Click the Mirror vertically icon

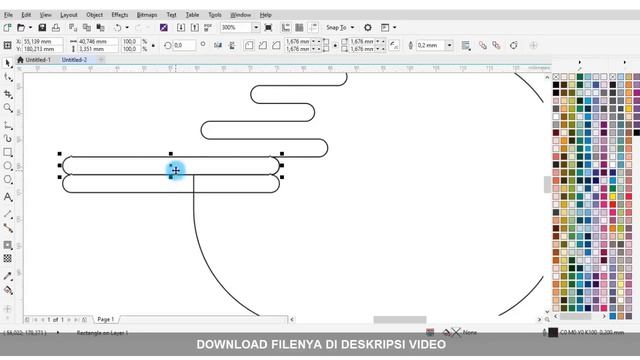(232, 45)
